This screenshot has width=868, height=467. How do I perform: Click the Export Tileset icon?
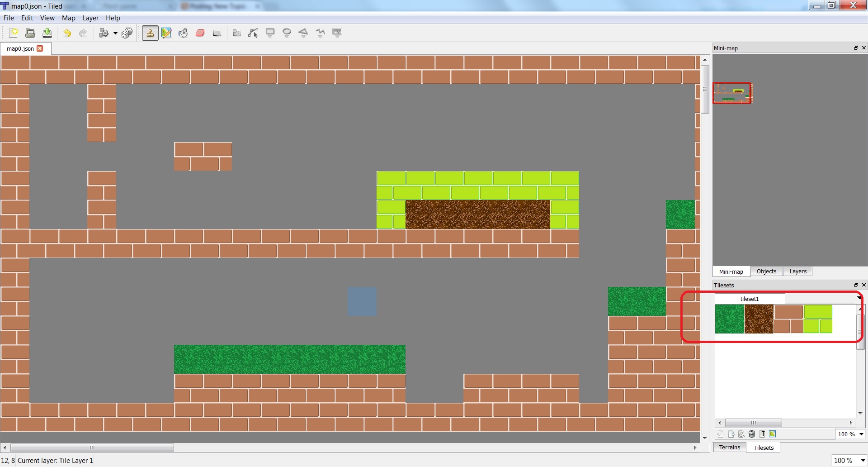[731, 434]
